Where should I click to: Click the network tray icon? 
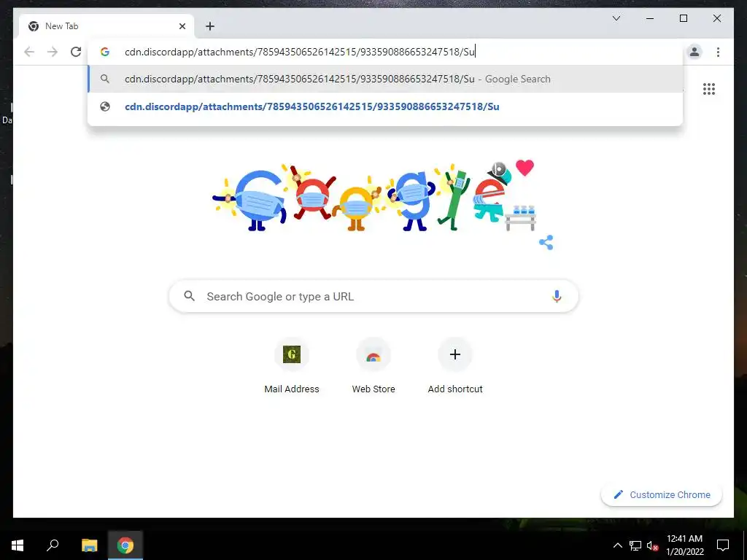click(635, 545)
